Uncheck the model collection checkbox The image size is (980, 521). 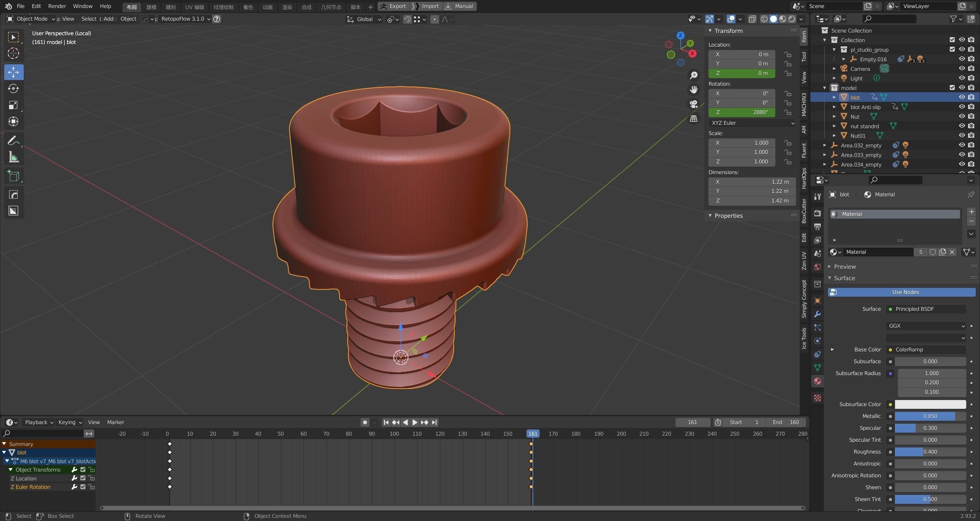click(x=952, y=88)
